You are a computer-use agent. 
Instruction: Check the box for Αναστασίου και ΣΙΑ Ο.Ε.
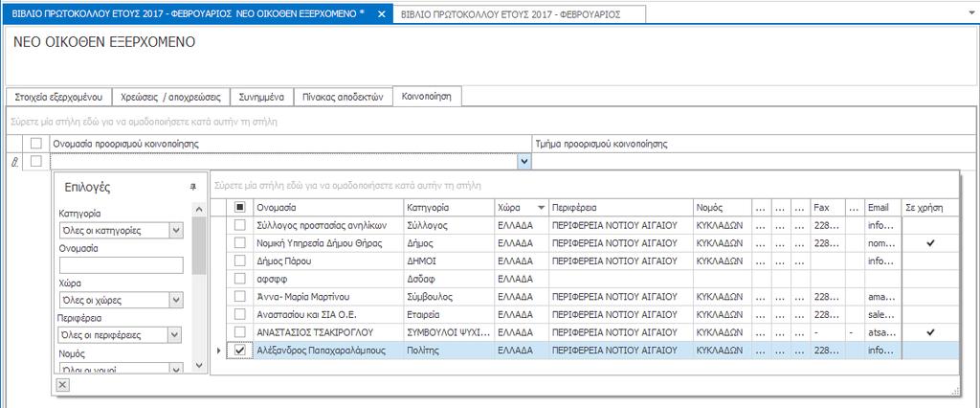coord(239,314)
